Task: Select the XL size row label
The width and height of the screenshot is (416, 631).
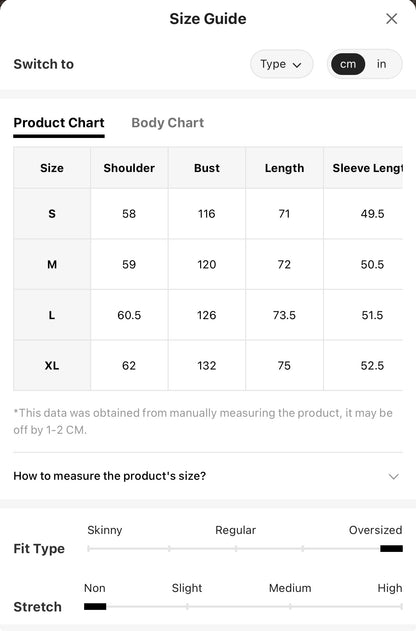Action: tap(52, 365)
